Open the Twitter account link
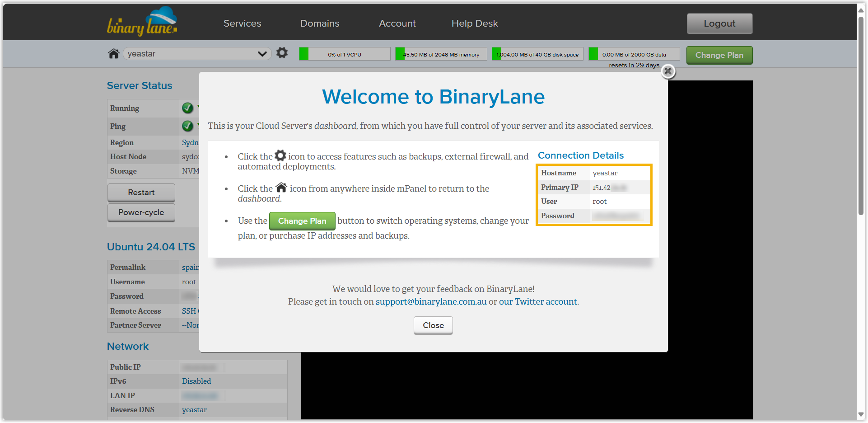 pyautogui.click(x=538, y=302)
